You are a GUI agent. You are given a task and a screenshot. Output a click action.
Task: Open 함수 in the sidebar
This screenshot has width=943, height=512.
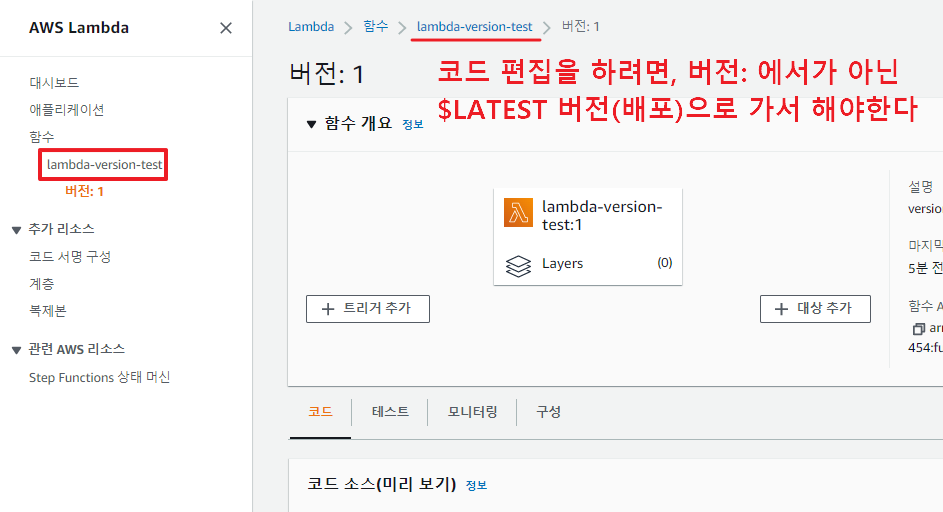click(x=41, y=137)
